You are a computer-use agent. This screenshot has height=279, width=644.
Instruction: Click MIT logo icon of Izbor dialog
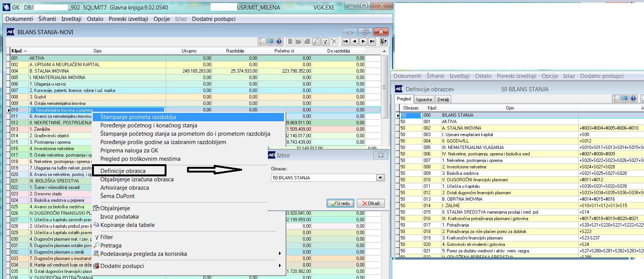[x=272, y=155]
